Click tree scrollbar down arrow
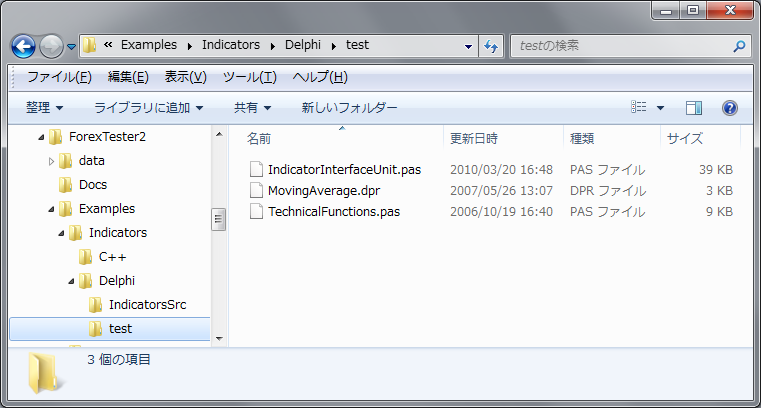This screenshot has height=408, width=761. click(219, 339)
